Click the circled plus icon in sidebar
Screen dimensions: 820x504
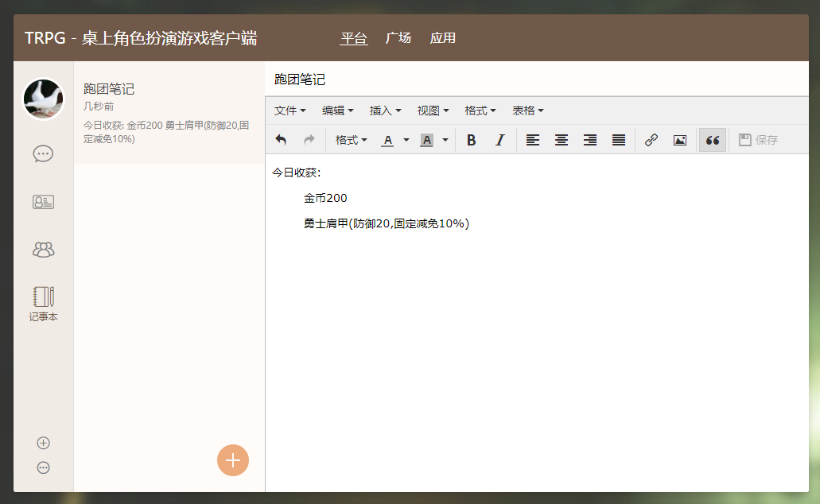pos(44,443)
